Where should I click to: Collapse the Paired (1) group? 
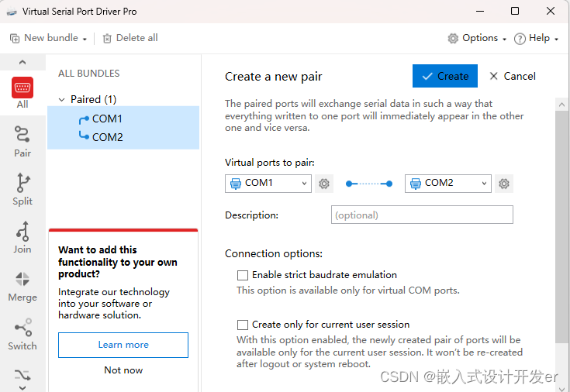(62, 99)
